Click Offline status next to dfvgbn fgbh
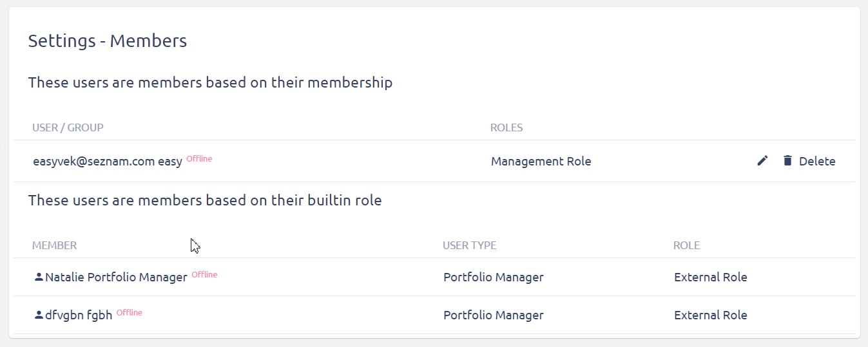 click(x=129, y=312)
